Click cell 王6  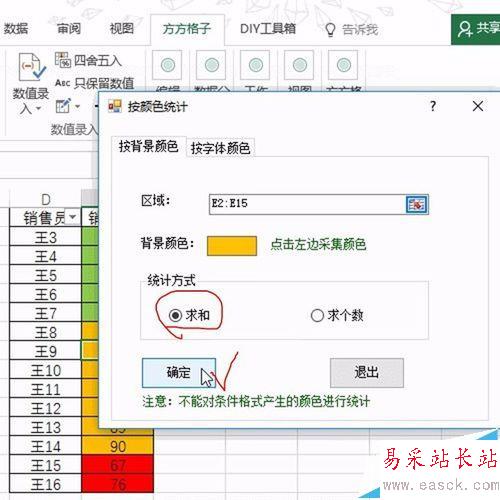point(45,294)
